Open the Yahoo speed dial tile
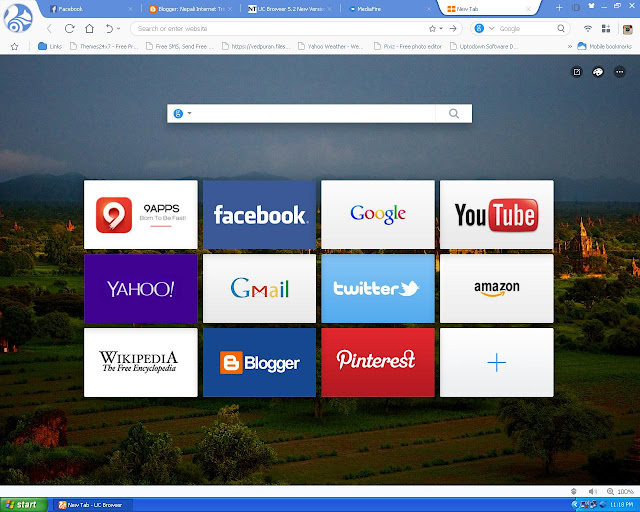The height and width of the screenshot is (512, 640). point(141,289)
